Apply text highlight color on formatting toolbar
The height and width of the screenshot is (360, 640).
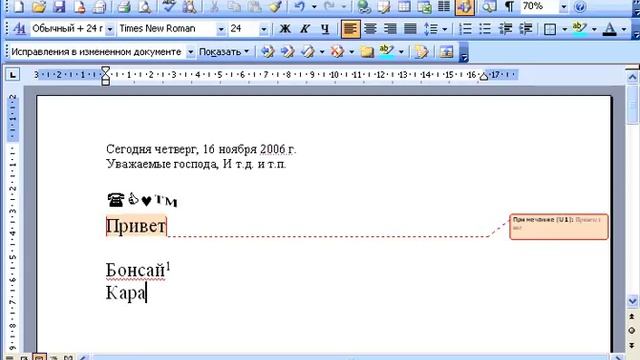(580, 29)
